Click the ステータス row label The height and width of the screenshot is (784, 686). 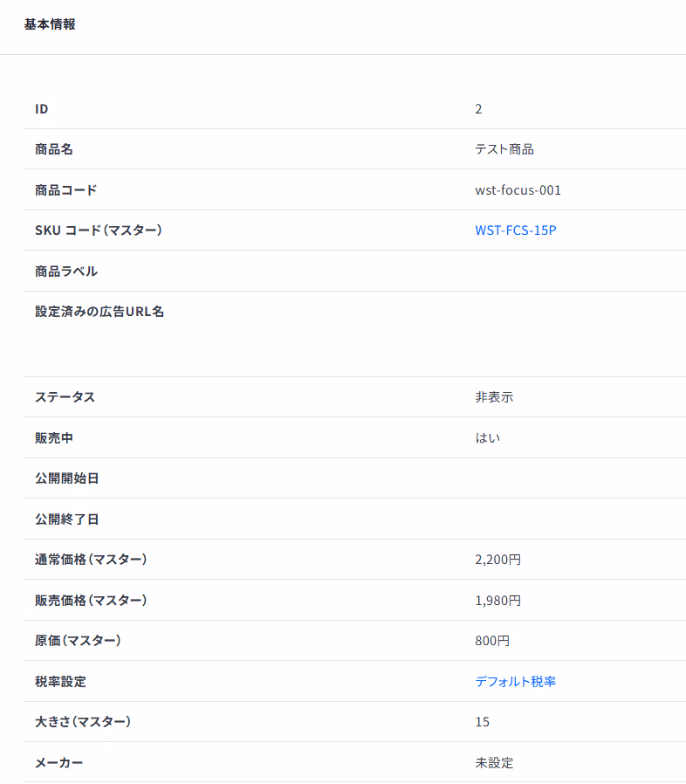[65, 397]
